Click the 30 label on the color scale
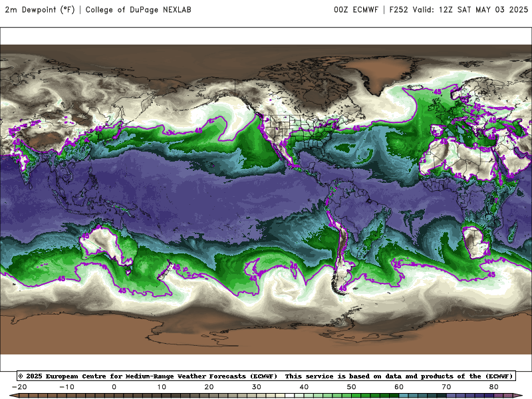The width and height of the screenshot is (532, 399). point(257,387)
